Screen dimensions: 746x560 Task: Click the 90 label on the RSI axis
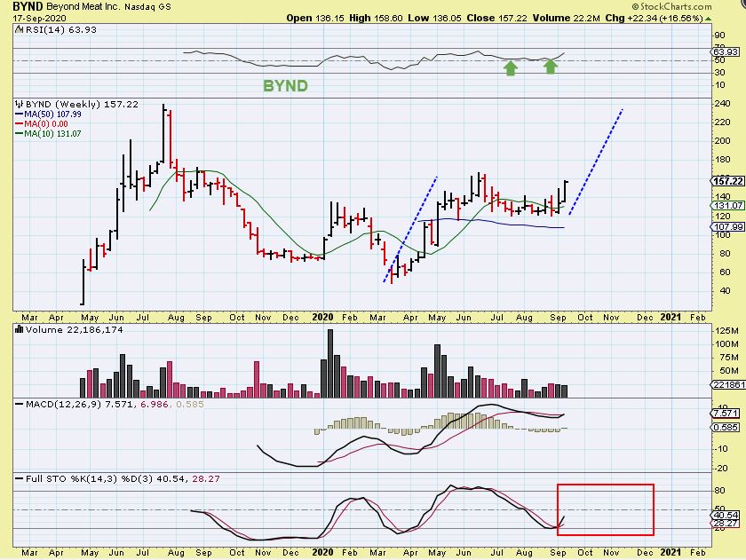[720, 35]
